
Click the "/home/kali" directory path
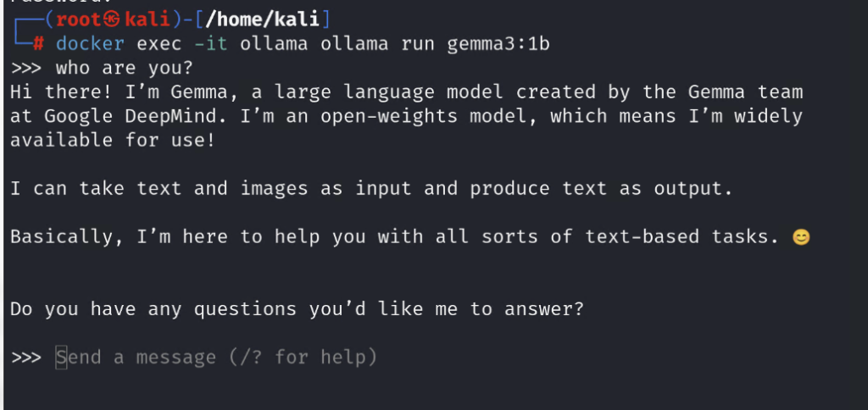point(262,19)
